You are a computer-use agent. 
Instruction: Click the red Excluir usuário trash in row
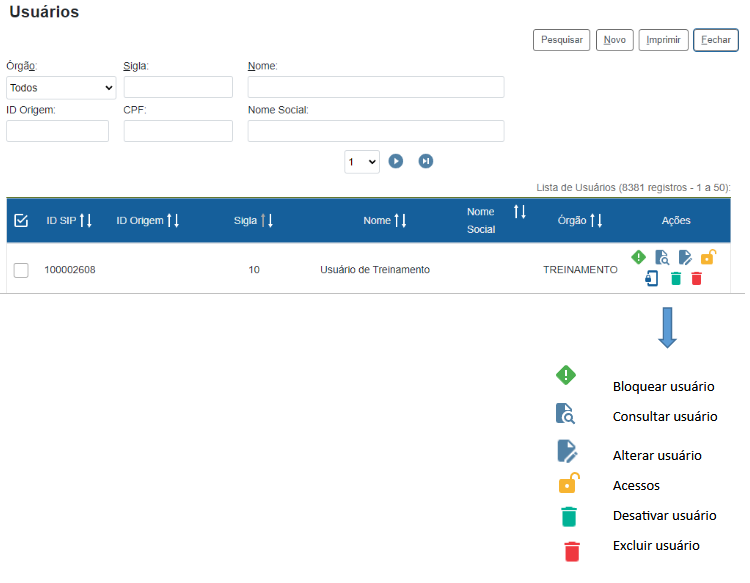(x=697, y=279)
